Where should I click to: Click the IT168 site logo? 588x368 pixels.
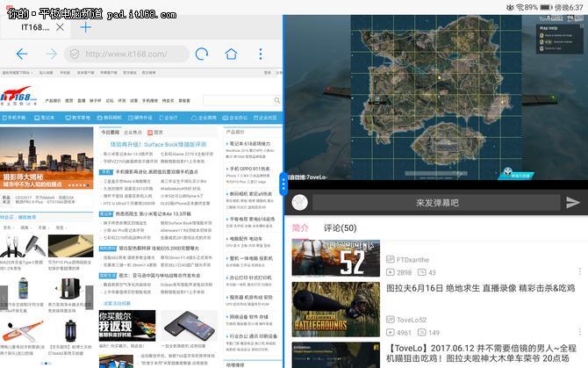pyautogui.click(x=18, y=97)
